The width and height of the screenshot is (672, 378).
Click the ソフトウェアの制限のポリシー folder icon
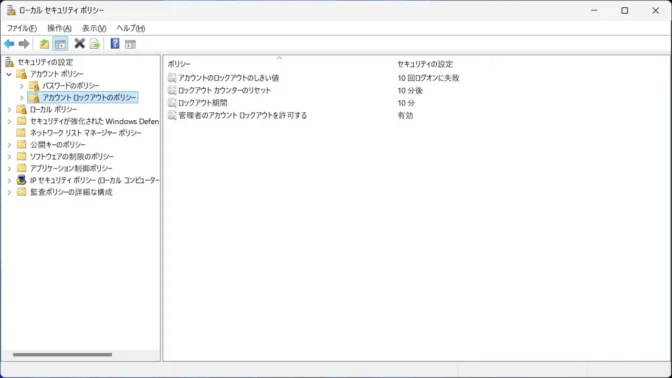(21, 156)
